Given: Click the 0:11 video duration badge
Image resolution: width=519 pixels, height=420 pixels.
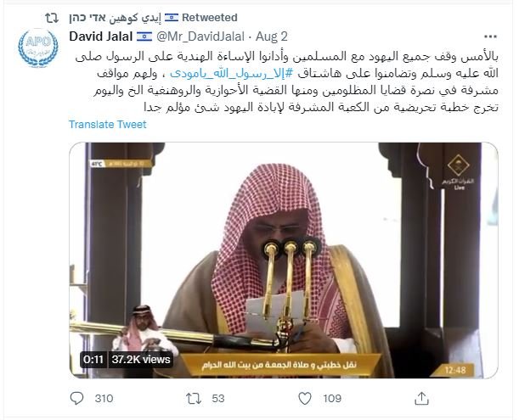Looking at the screenshot, I should point(93,360).
